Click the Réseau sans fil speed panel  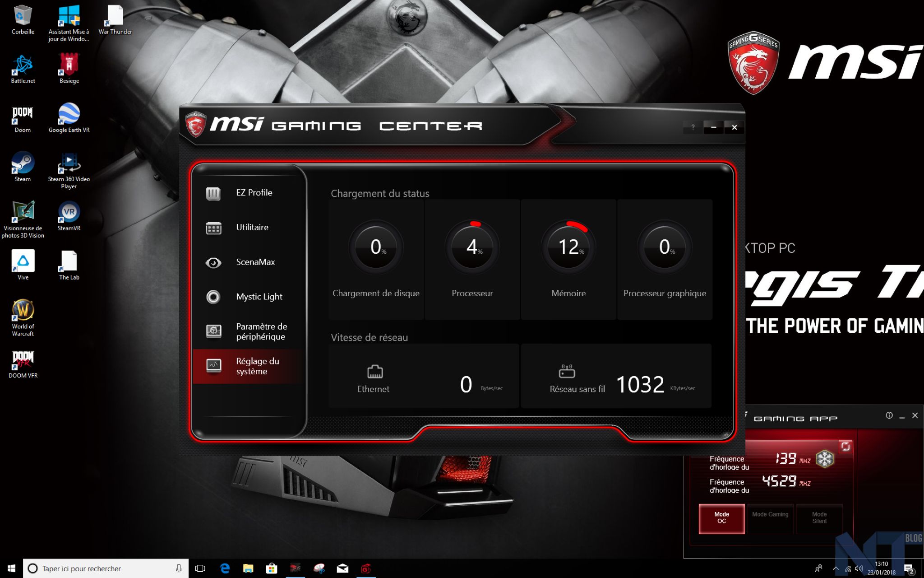[x=616, y=376]
